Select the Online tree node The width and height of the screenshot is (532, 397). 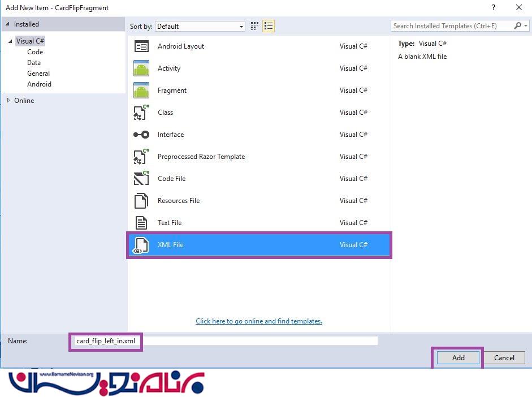24,101
